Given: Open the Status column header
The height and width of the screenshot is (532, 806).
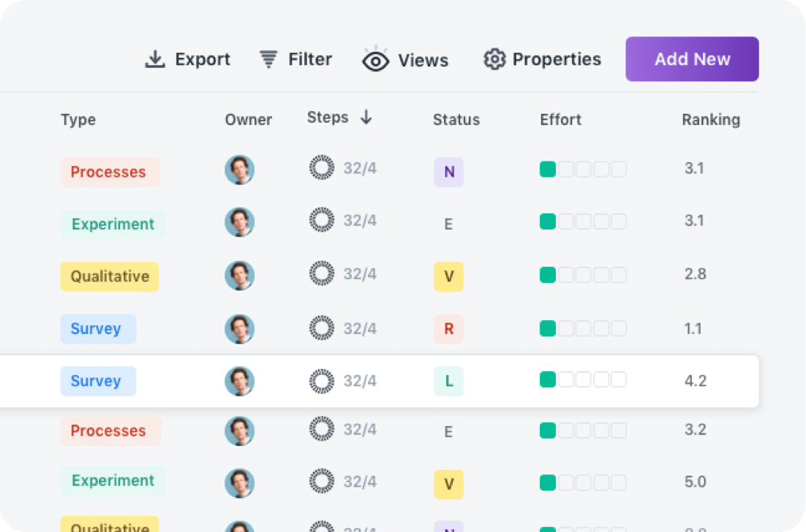Looking at the screenshot, I should click(456, 120).
